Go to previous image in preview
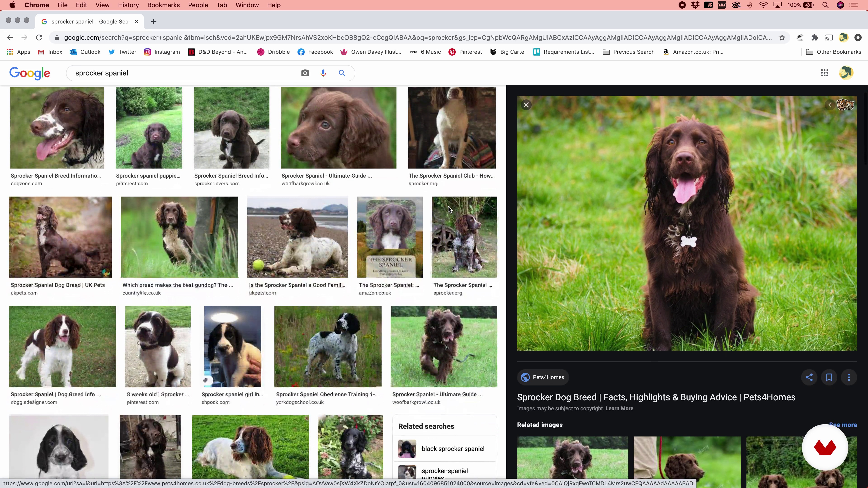Screen dimensions: 868x488 [830, 105]
